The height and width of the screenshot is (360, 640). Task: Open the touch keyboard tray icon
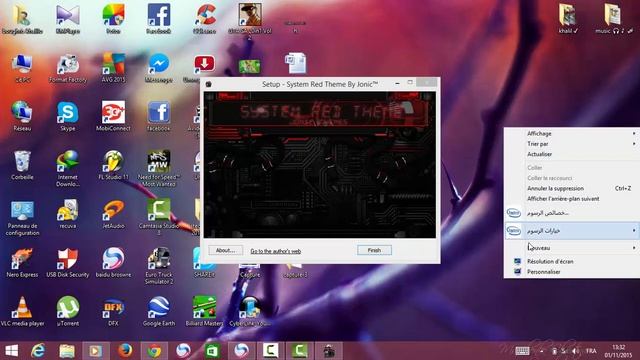tap(522, 351)
